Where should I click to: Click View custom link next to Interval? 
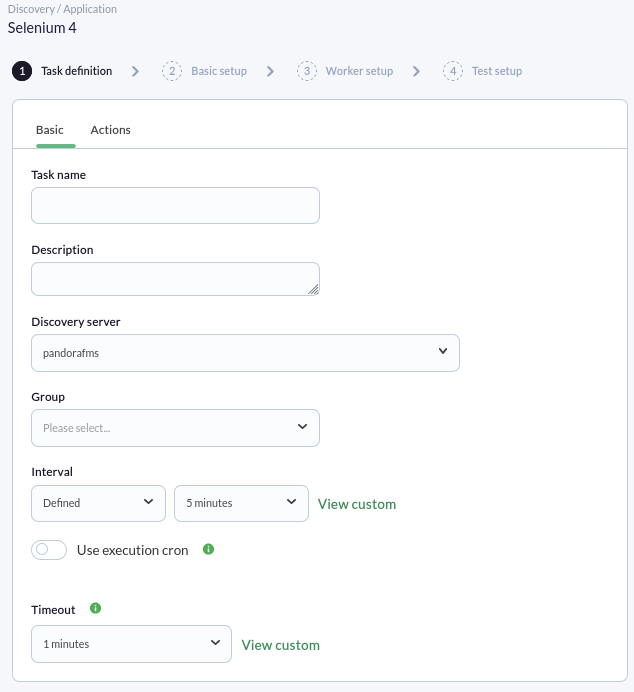[357, 504]
